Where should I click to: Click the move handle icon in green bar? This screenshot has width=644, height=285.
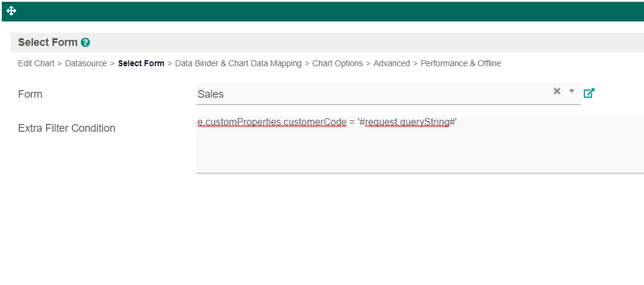(11, 11)
